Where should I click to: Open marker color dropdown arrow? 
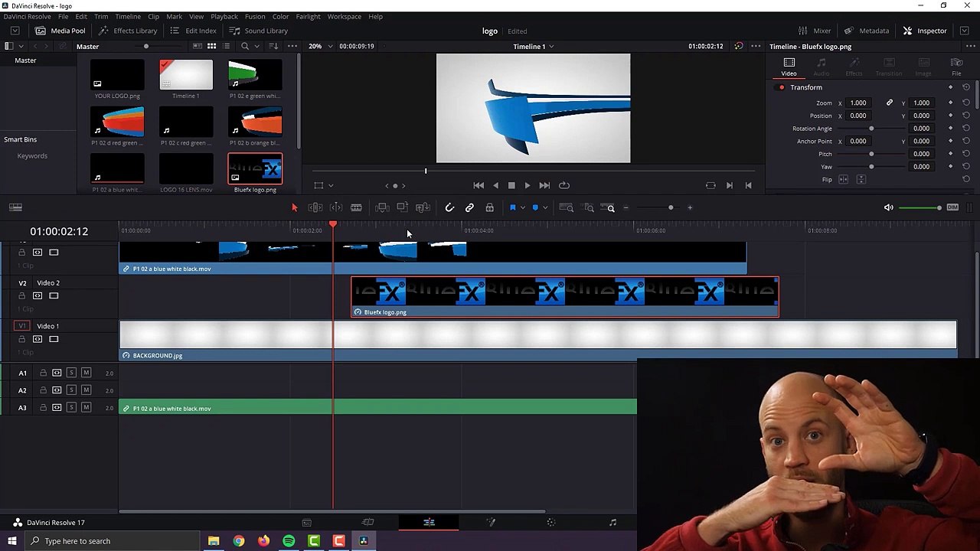pos(544,208)
